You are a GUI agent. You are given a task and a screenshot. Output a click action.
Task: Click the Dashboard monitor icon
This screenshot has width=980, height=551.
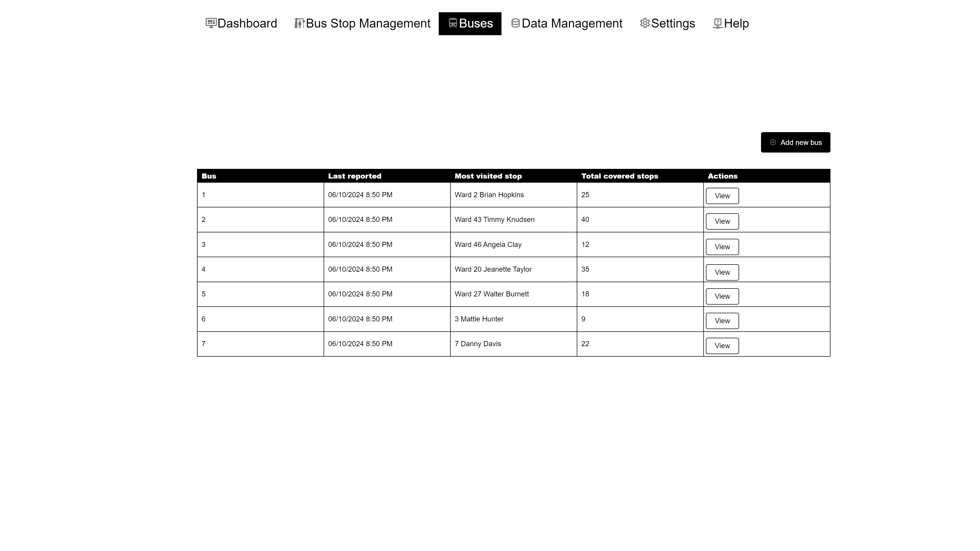point(211,23)
